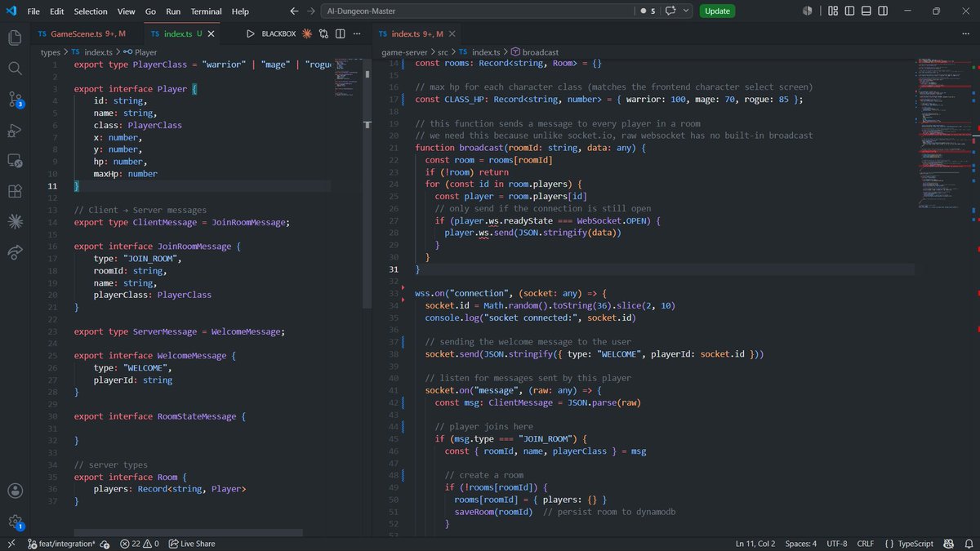
Task: Change indentation via 'Spaces: 4'
Action: [802, 543]
